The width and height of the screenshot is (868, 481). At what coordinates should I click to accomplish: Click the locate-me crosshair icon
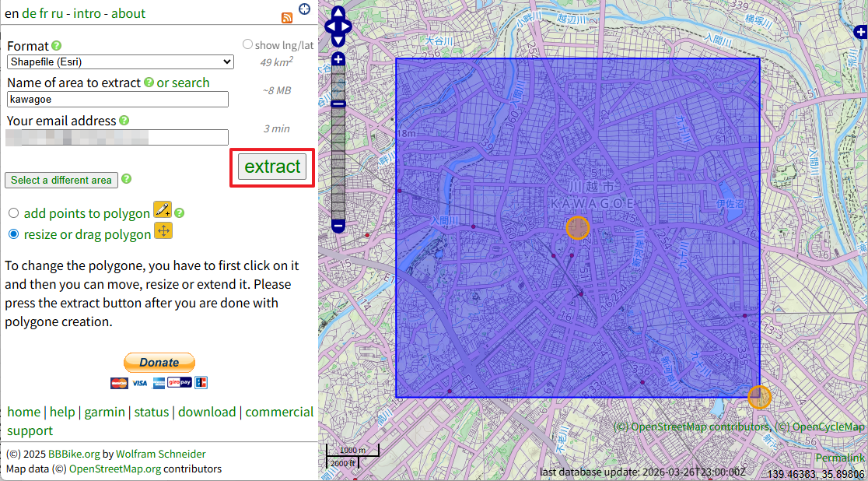click(x=304, y=9)
